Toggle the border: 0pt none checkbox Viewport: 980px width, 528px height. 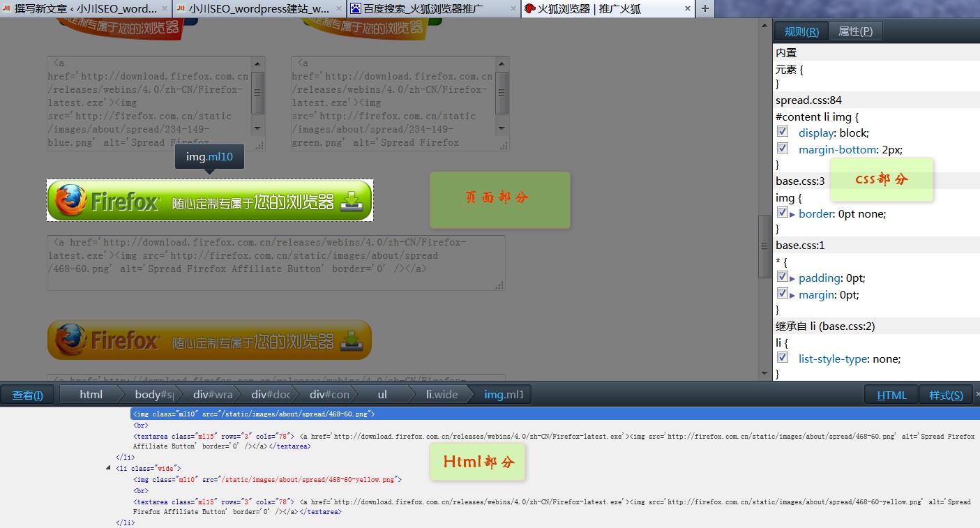point(783,213)
